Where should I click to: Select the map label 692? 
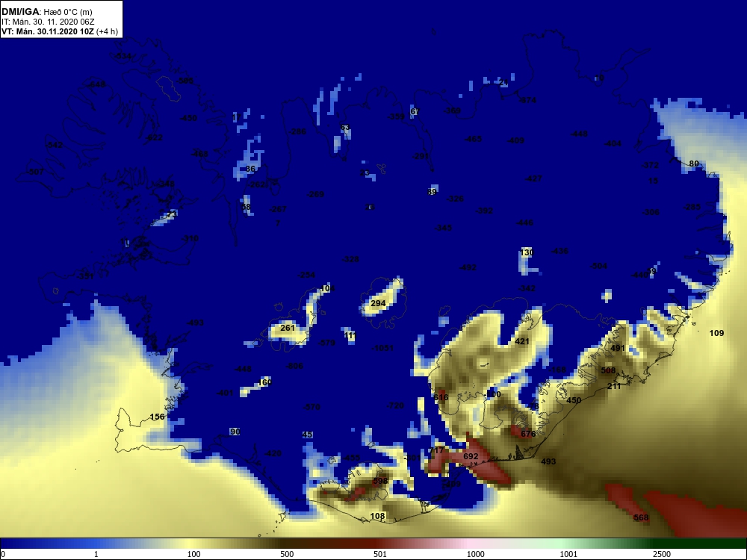(x=471, y=456)
